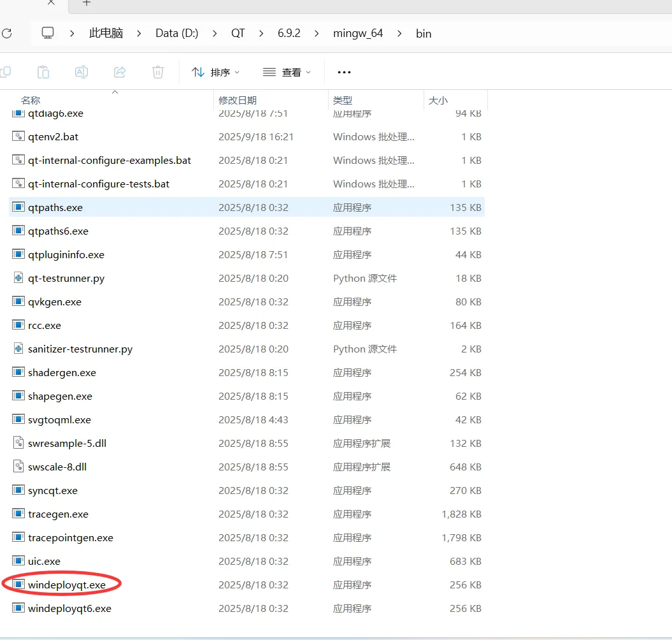Click the copy icon in the toolbar
Screen dimensions: 672x640
pos(6,72)
